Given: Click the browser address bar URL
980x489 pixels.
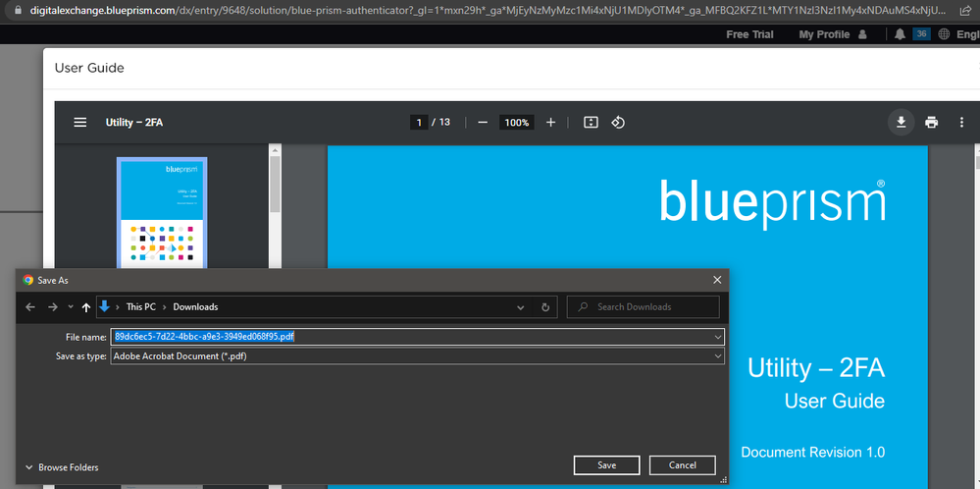Looking at the screenshot, I should coord(488,10).
